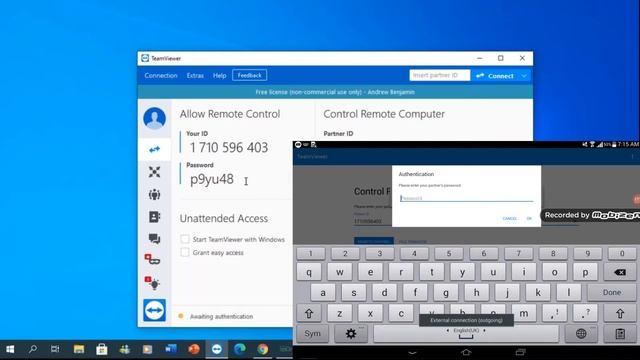Tap the letter p key
The image size is (640, 360).
pos(585,272)
